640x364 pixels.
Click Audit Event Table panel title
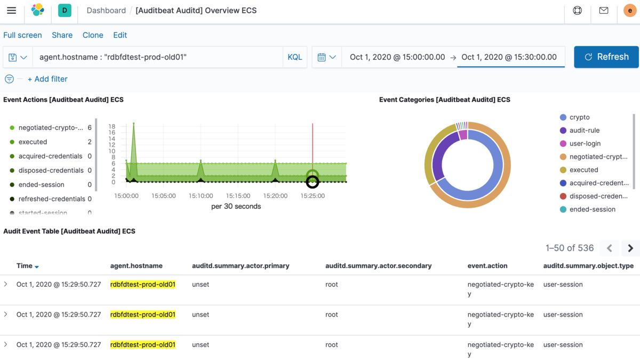point(69,231)
